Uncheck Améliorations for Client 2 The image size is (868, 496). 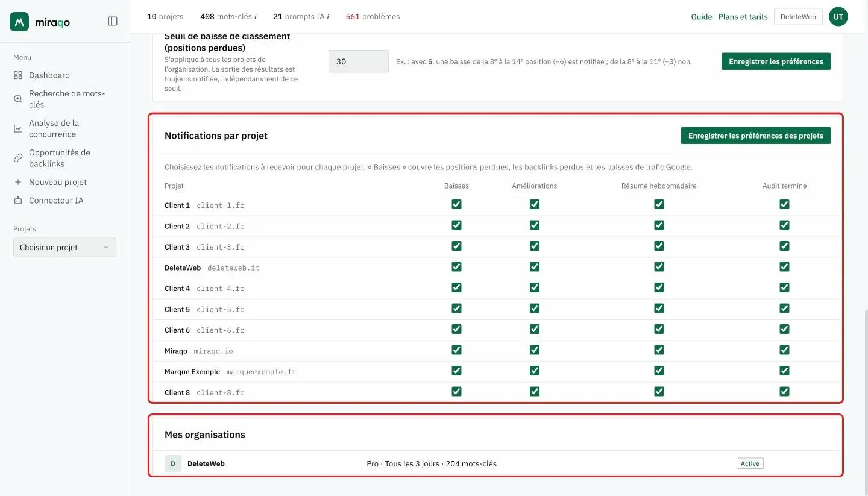[x=535, y=225]
